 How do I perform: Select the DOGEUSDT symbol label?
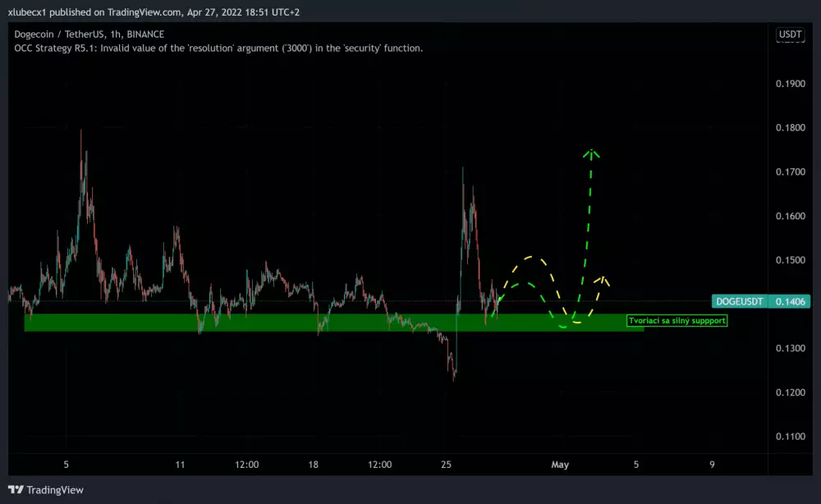741,301
